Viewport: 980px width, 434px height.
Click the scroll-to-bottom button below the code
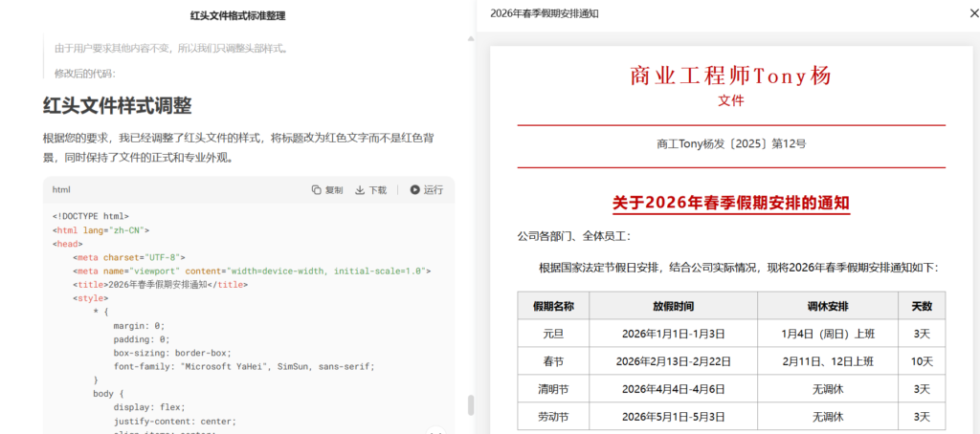(434, 430)
